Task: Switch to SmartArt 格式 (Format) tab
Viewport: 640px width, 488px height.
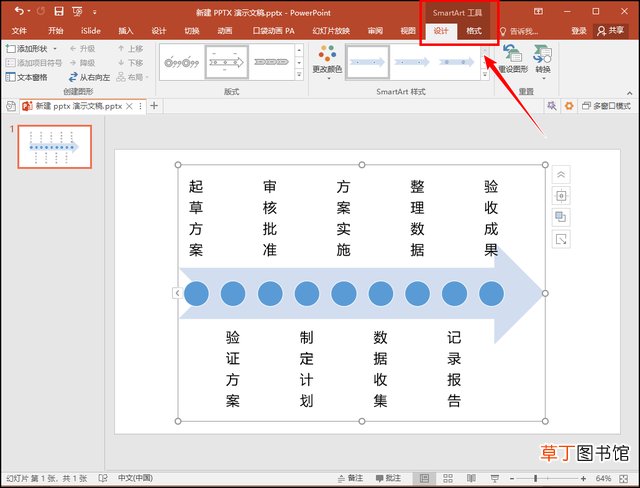Action: coord(474,31)
